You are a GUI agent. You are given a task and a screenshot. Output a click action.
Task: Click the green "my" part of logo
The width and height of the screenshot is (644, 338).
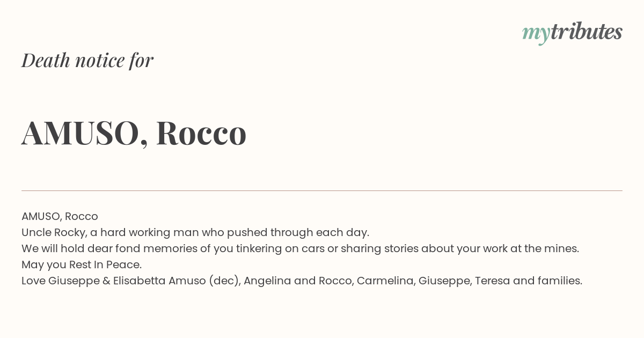(x=536, y=34)
